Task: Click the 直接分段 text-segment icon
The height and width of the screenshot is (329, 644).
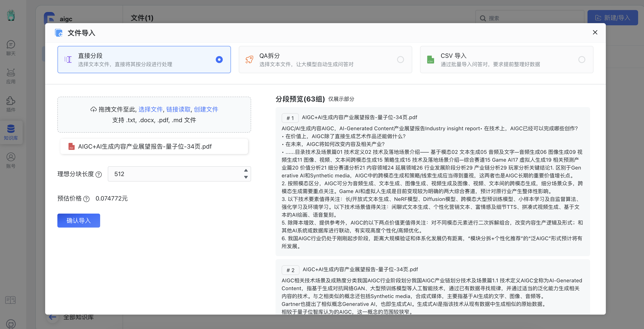Action: 68,60
